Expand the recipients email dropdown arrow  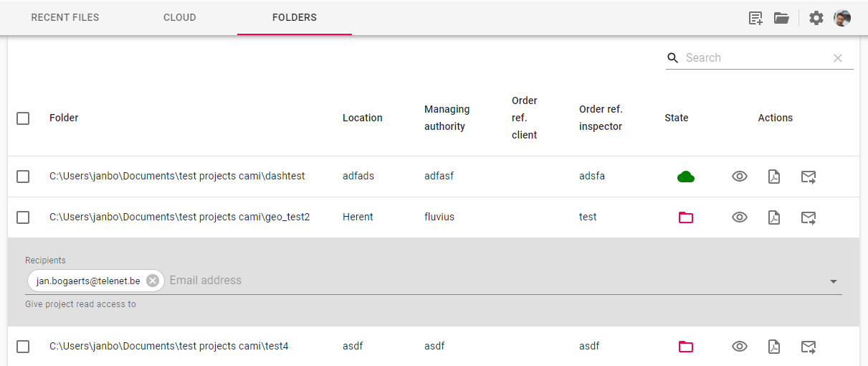[834, 281]
